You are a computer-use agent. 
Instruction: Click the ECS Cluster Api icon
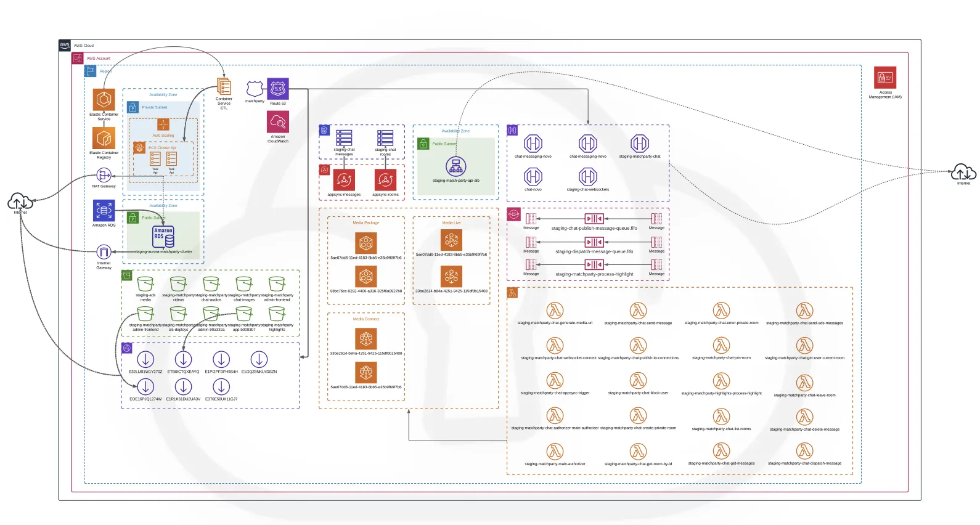[x=139, y=148]
